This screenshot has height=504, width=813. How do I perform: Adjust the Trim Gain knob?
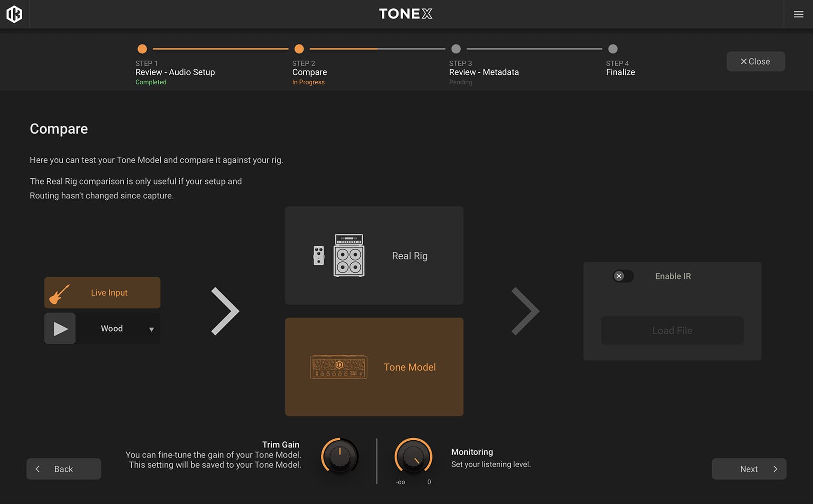click(x=339, y=456)
